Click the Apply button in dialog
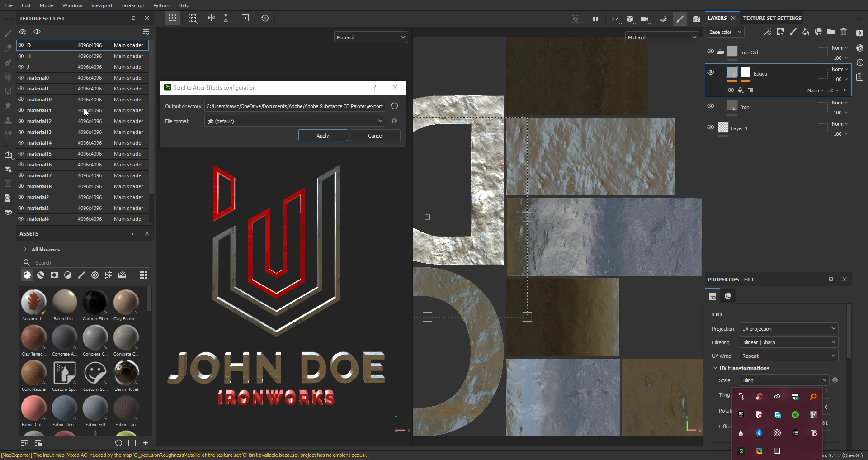Viewport: 868px width, 460px height. pyautogui.click(x=323, y=136)
